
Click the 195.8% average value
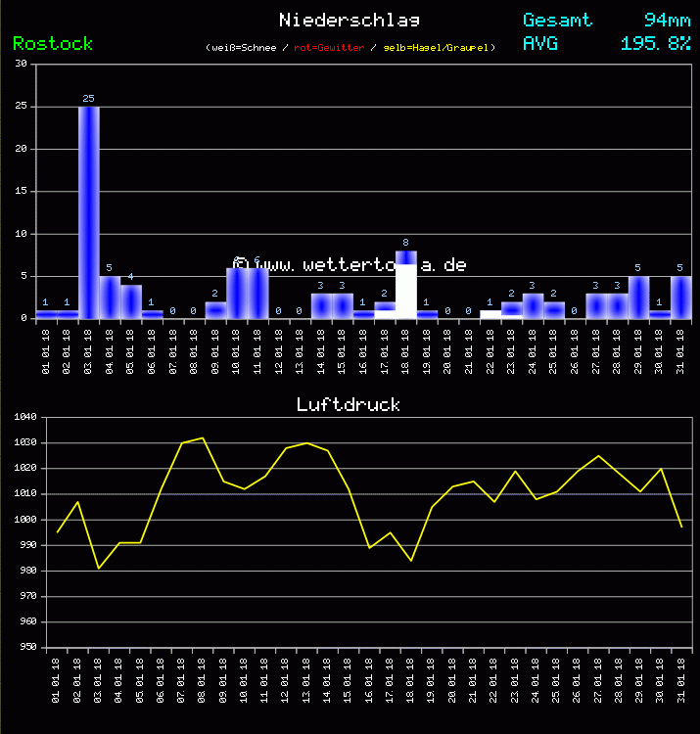click(x=655, y=44)
